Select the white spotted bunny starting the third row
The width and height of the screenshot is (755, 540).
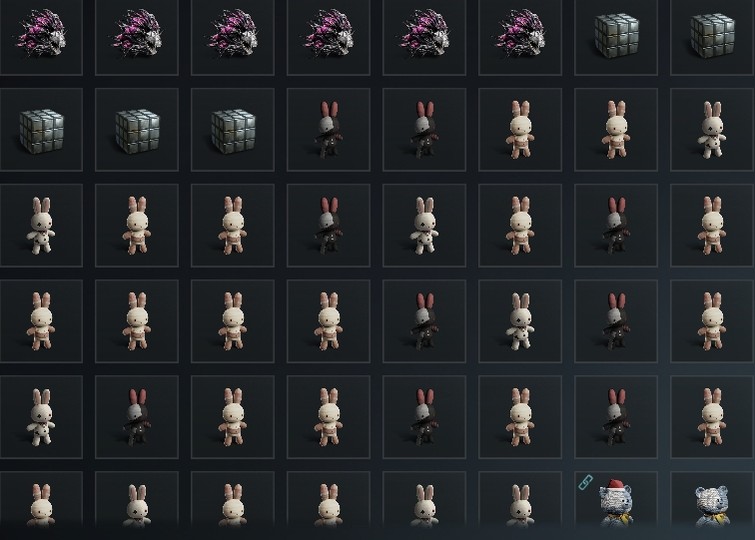click(x=41, y=225)
